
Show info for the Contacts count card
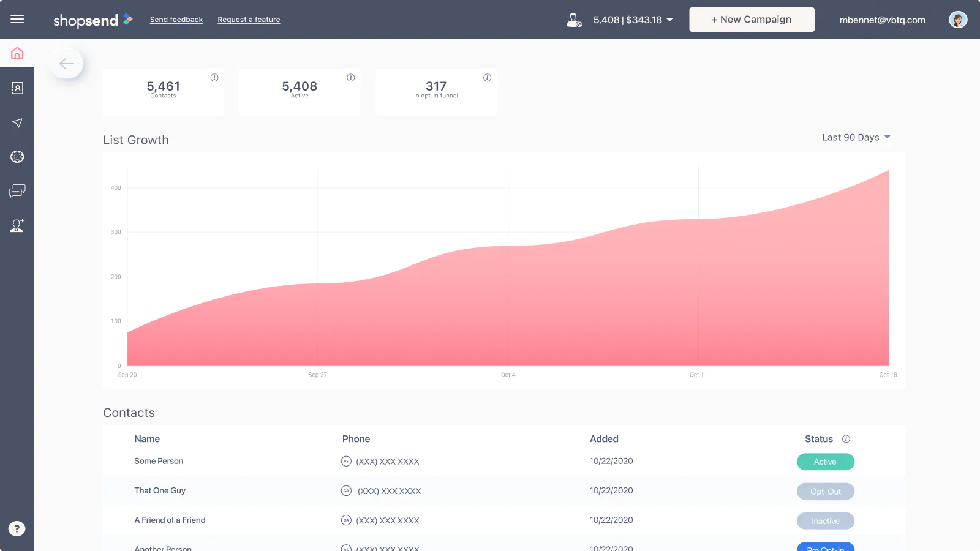tap(214, 78)
